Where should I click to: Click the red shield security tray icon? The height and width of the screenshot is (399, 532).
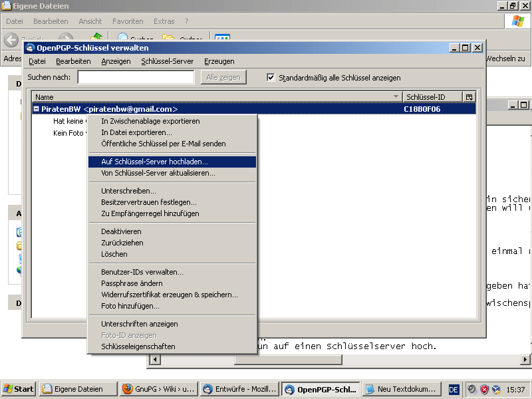[484, 389]
